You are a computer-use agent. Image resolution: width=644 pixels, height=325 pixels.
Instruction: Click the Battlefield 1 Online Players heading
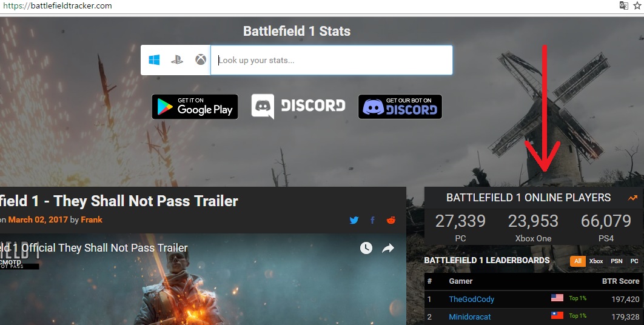tap(529, 198)
